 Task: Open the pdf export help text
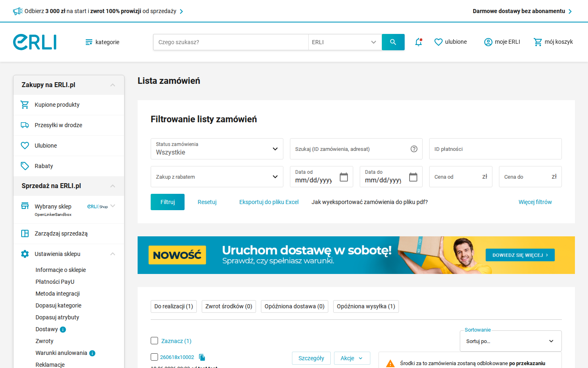(370, 202)
